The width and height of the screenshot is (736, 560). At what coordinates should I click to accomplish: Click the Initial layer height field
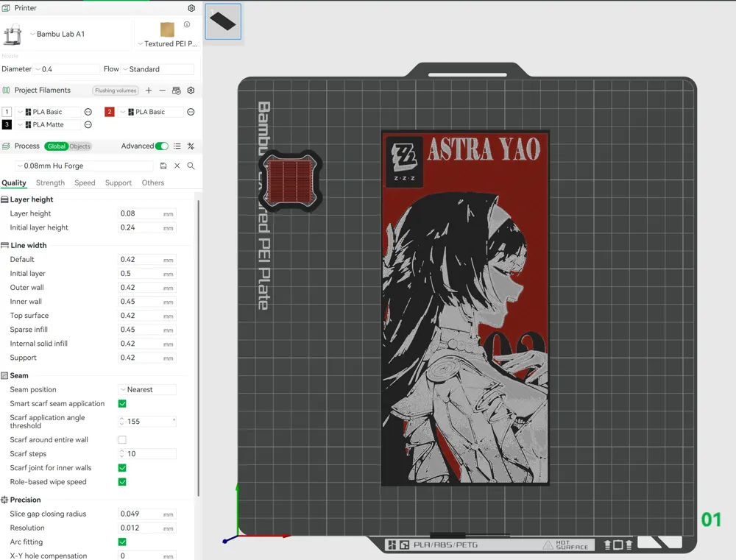147,227
